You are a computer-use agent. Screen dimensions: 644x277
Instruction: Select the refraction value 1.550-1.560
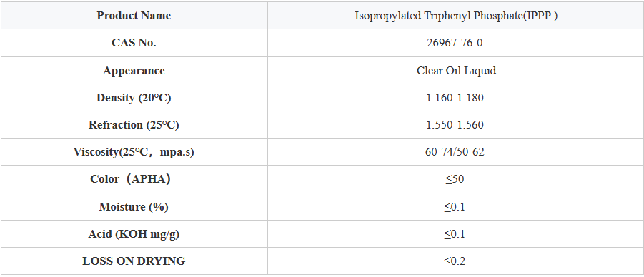[x=455, y=125]
